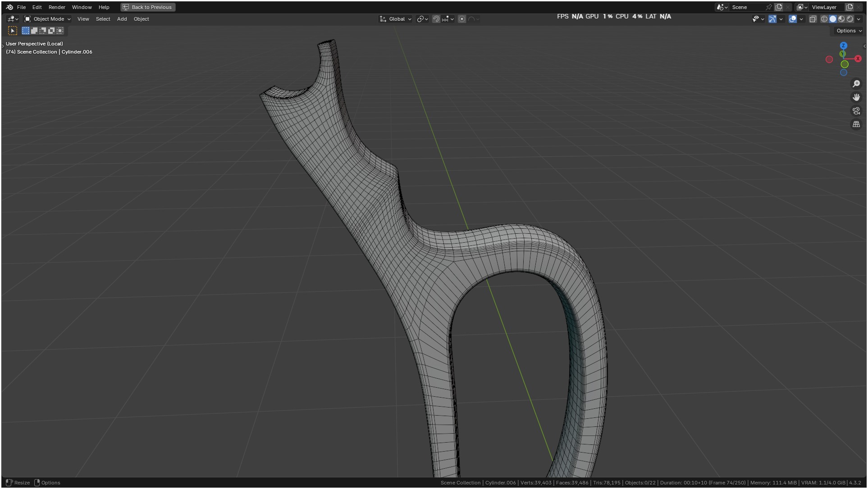The height and width of the screenshot is (489, 868).
Task: Click the red X axis on the navigation gizmo
Action: 858,59
